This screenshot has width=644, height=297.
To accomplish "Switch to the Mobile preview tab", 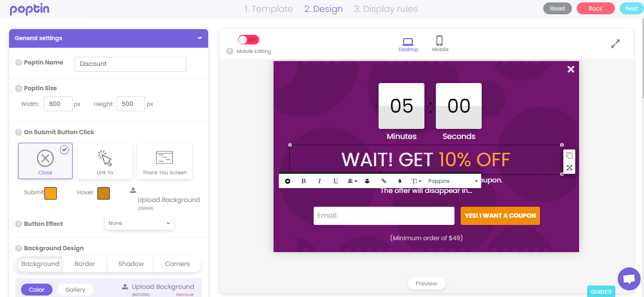I will (440, 43).
